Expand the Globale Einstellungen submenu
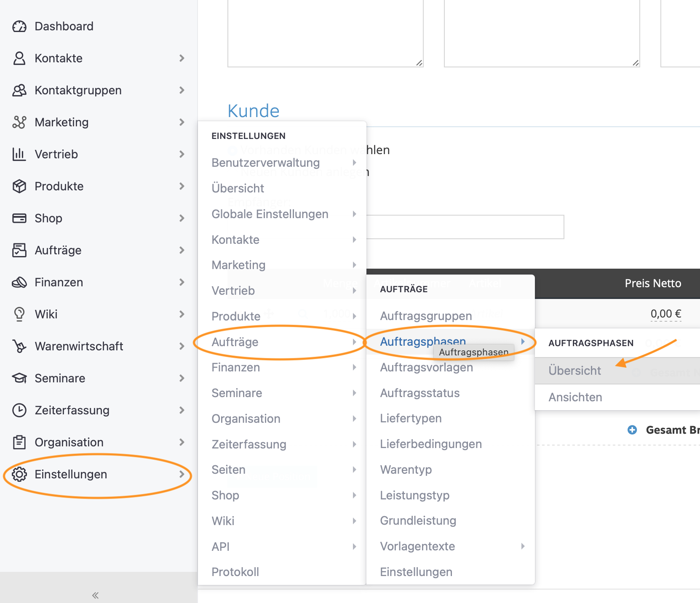This screenshot has width=700, height=603. pyautogui.click(x=354, y=214)
